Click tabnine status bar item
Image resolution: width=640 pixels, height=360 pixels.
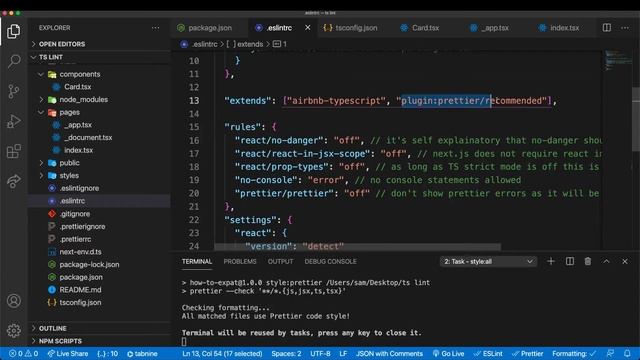(142, 353)
